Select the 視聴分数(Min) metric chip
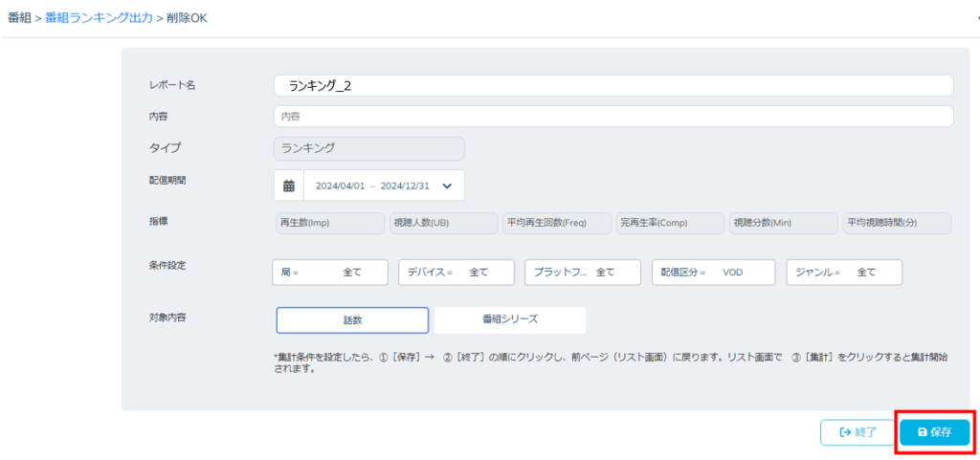This screenshot has height=460, width=980. pyautogui.click(x=783, y=223)
